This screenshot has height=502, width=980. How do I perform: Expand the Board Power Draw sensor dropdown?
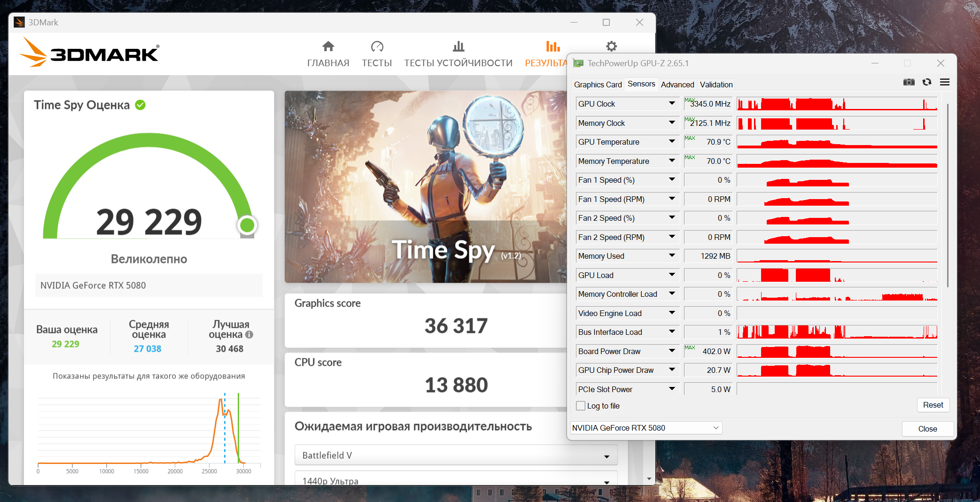[x=672, y=351]
